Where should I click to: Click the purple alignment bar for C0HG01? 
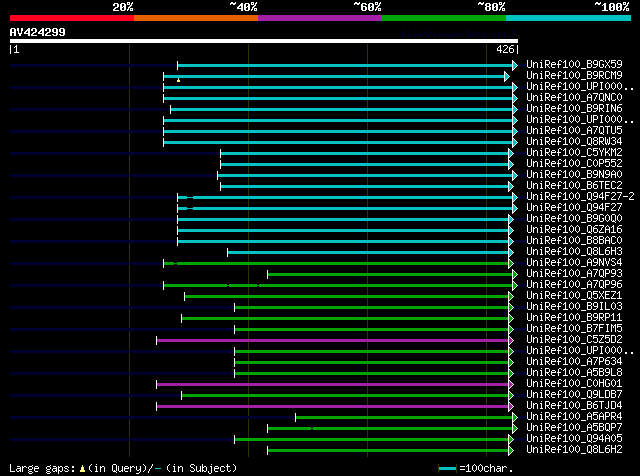(x=333, y=385)
